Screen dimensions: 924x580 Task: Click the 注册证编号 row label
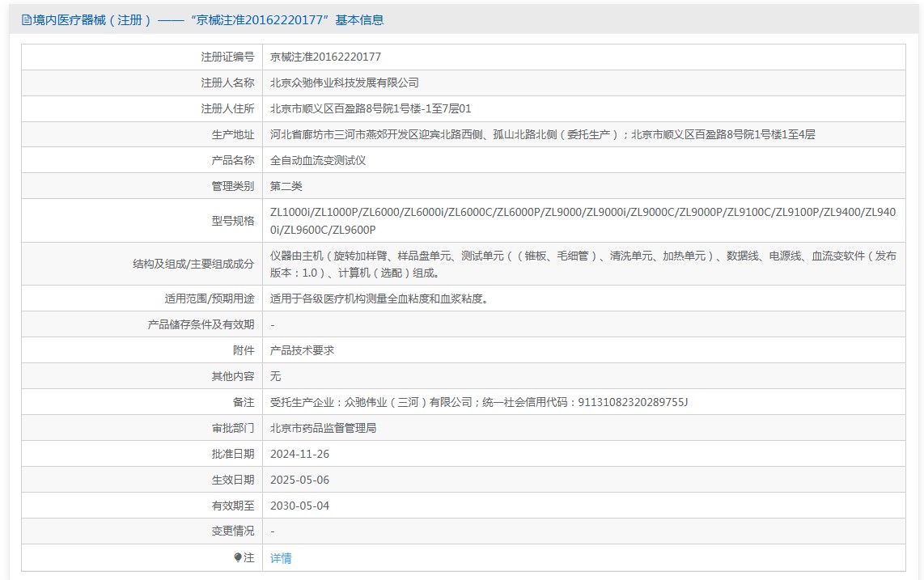tap(227, 57)
